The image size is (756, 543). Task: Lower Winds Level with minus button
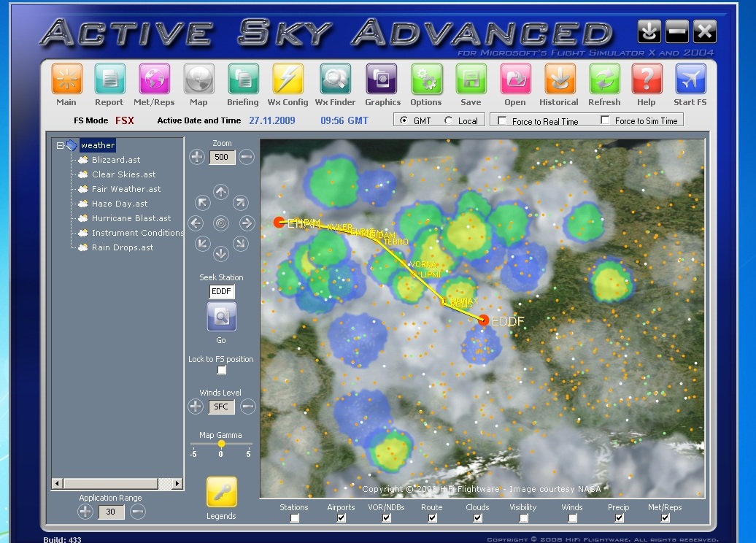[x=248, y=407]
